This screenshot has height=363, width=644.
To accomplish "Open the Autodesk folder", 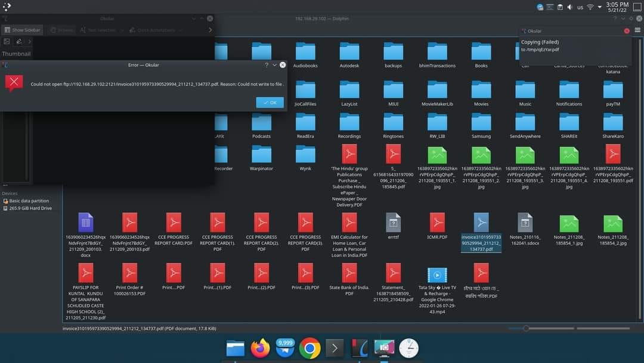I will point(349,55).
